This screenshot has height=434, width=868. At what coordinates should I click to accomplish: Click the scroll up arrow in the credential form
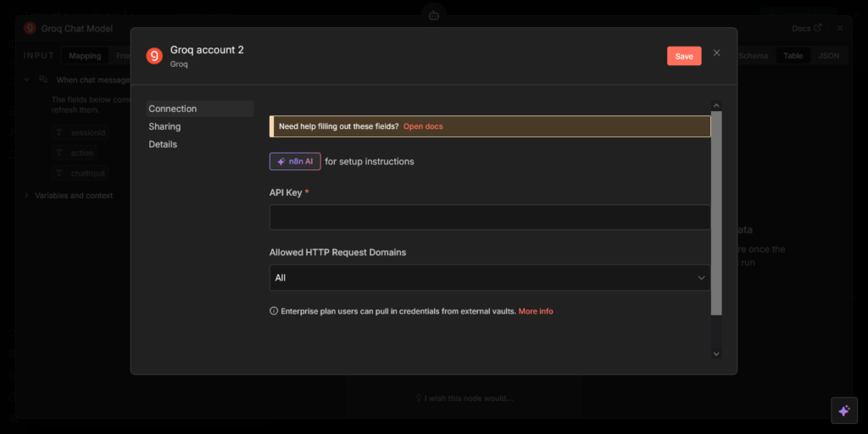click(716, 106)
